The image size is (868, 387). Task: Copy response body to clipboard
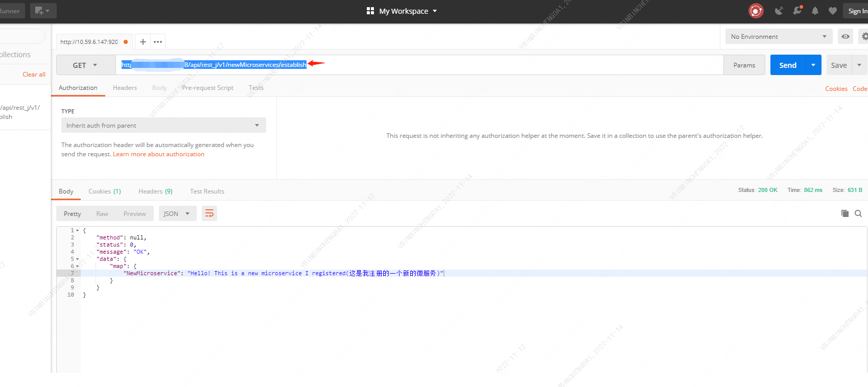pos(844,213)
